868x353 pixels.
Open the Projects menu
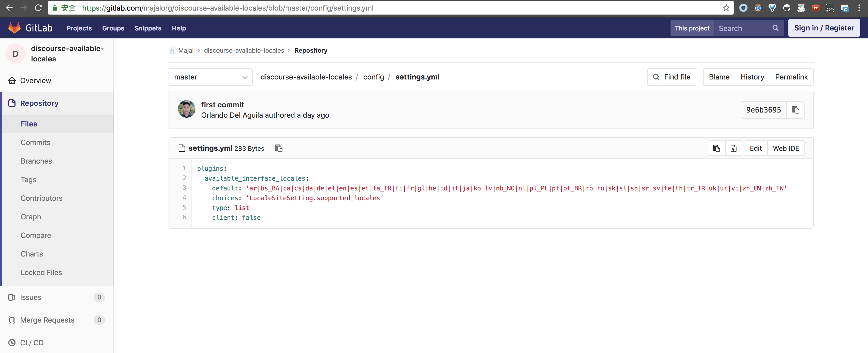pyautogui.click(x=79, y=28)
